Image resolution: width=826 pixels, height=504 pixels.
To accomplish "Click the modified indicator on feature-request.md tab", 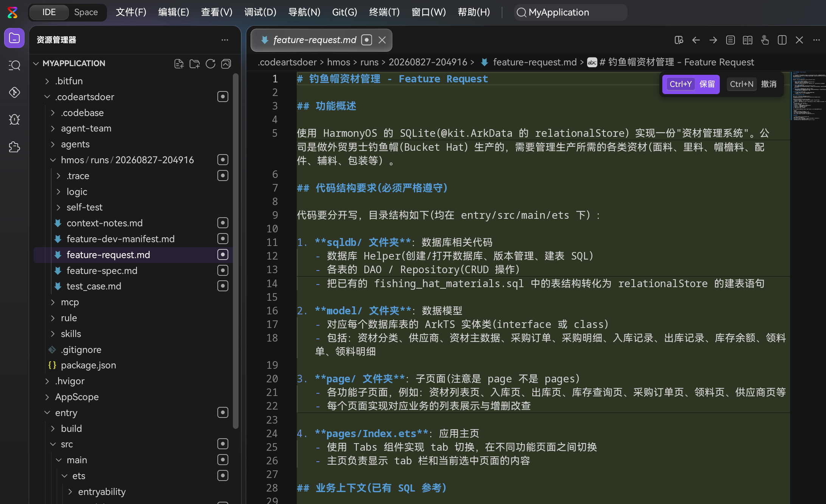I will (367, 40).
